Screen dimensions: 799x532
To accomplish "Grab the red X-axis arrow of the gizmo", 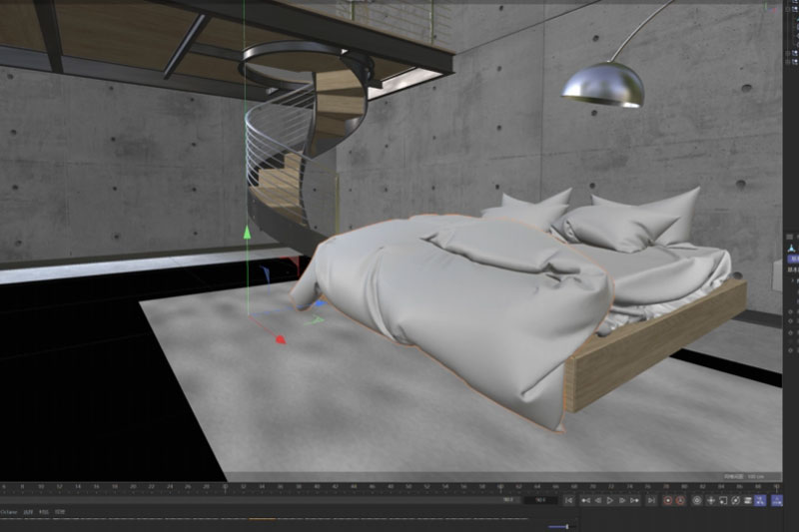I will point(281,339).
